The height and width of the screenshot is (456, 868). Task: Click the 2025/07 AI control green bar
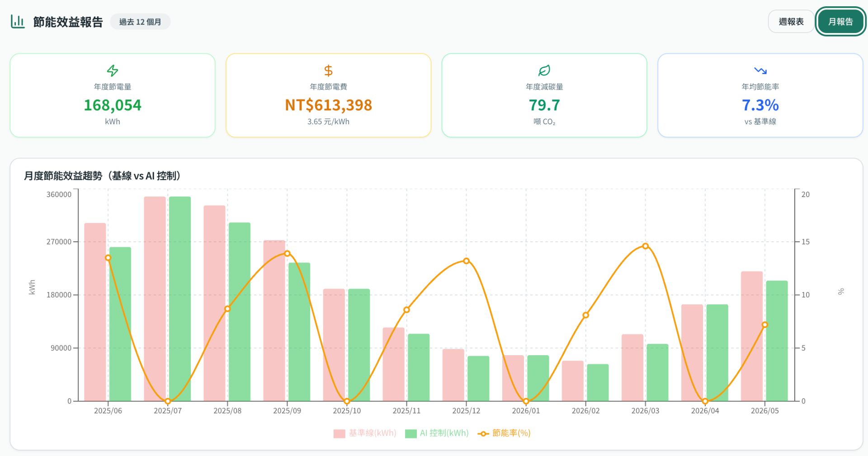(180, 299)
